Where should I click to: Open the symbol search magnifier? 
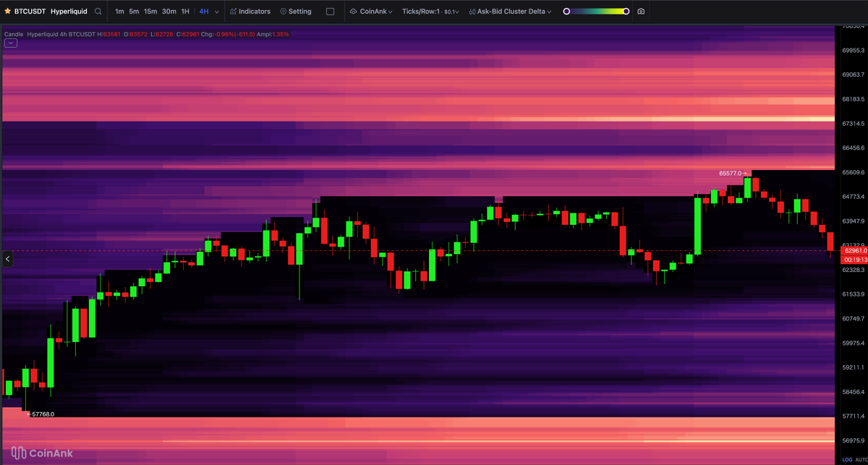click(x=98, y=12)
